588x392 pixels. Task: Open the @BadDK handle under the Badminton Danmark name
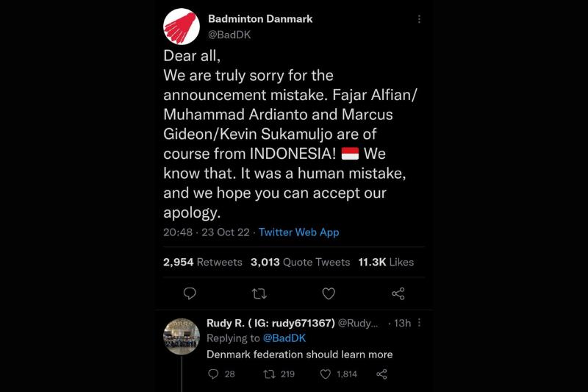(x=229, y=35)
